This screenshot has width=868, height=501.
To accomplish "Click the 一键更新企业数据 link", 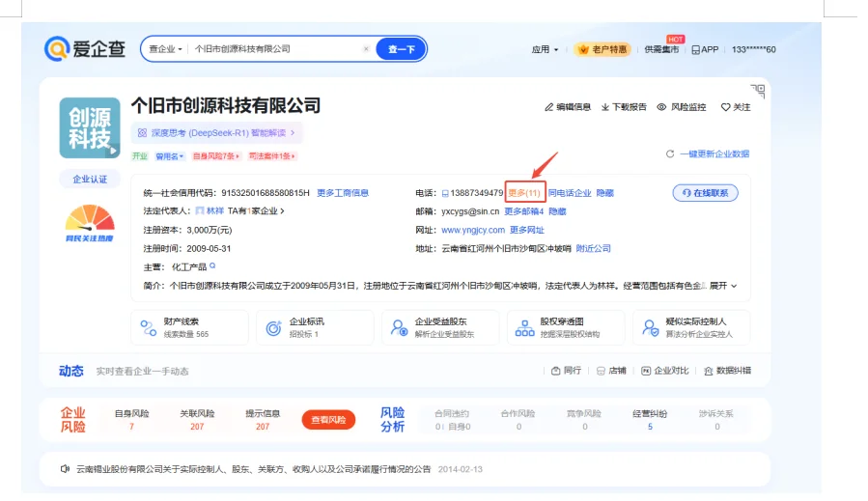I will [x=714, y=153].
